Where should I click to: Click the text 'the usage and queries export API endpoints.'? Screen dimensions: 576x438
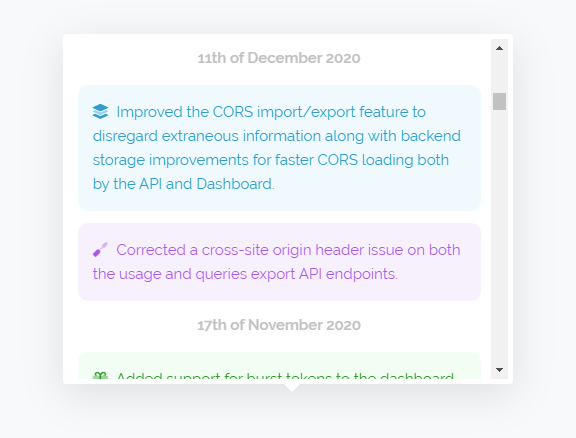tap(245, 274)
